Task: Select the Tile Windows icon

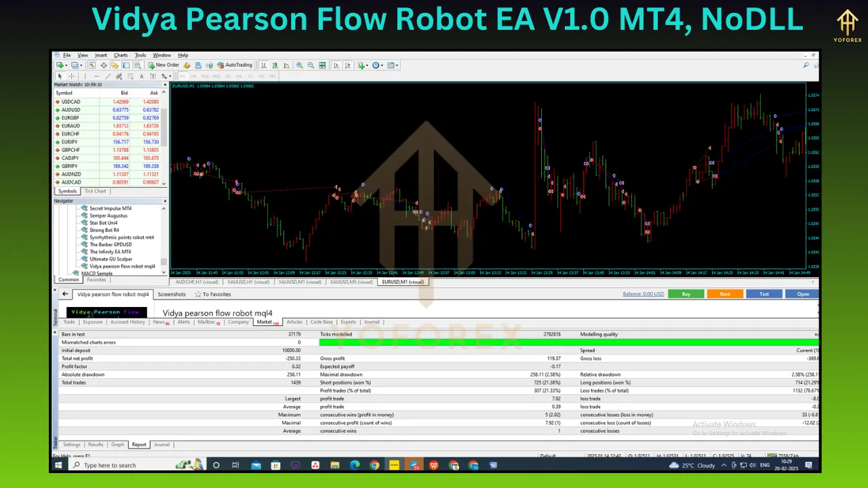Action: coord(322,65)
